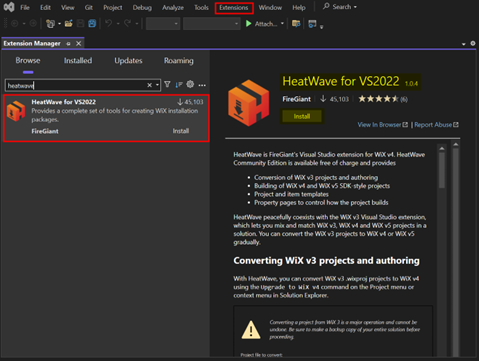Clear the extension search text with X

[150, 85]
